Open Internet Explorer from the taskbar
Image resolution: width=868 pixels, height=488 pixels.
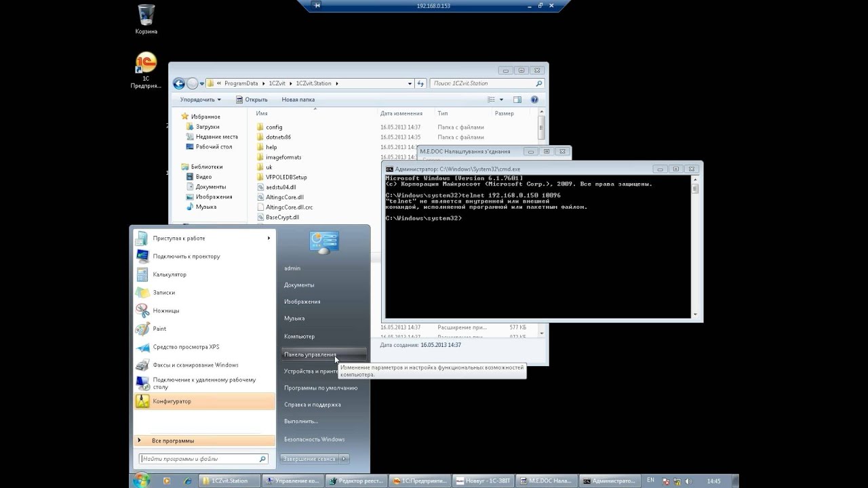tap(187, 481)
